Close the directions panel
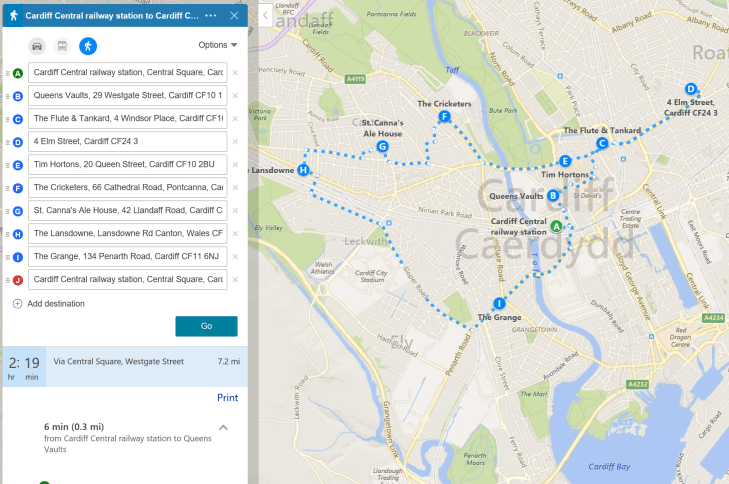 pos(234,15)
